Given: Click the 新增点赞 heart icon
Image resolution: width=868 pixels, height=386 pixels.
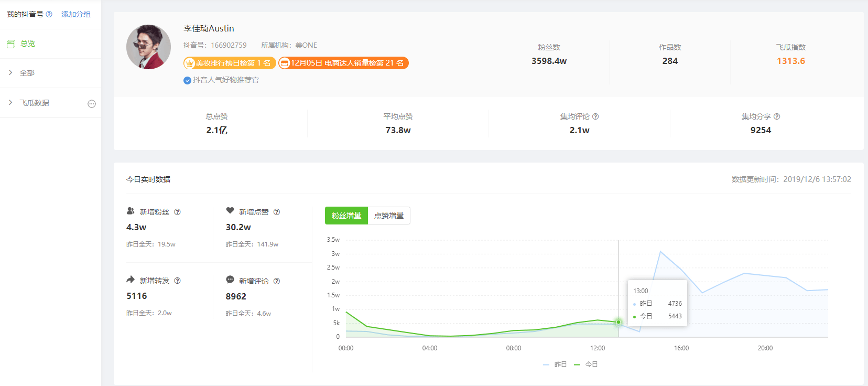Looking at the screenshot, I should point(230,211).
